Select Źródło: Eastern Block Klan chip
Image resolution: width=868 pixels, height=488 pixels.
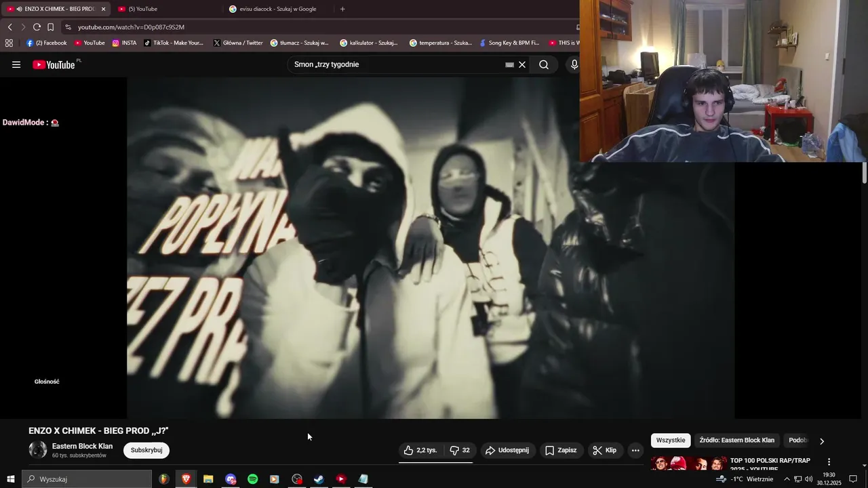coord(737,441)
